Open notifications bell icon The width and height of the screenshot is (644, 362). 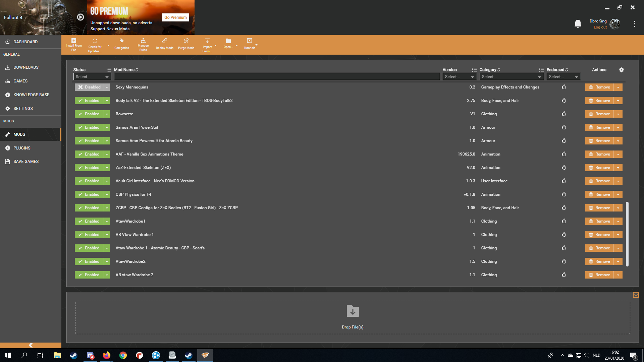[578, 24]
